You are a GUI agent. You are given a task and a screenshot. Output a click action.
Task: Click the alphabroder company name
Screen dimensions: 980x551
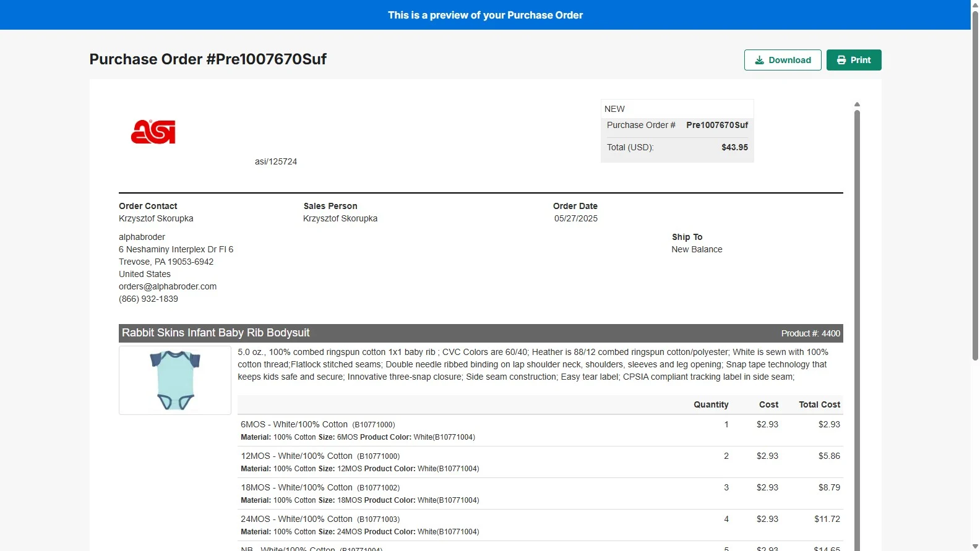click(x=142, y=237)
